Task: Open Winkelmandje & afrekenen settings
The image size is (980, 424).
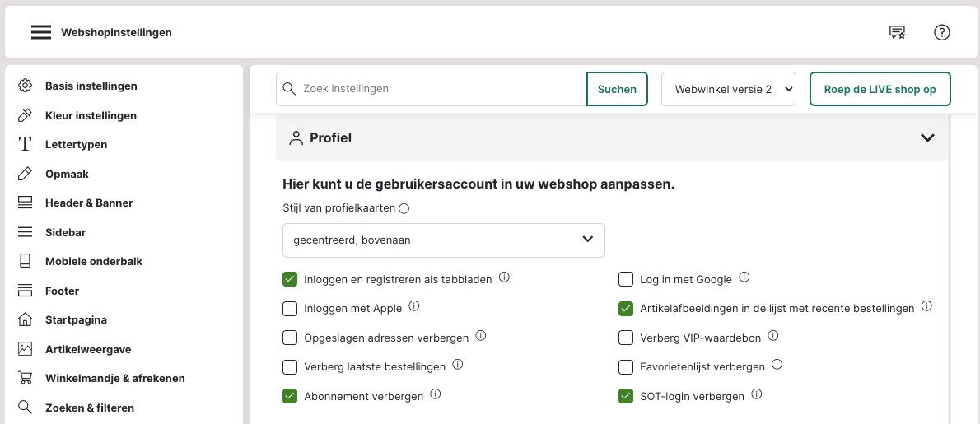Action: coord(114,379)
